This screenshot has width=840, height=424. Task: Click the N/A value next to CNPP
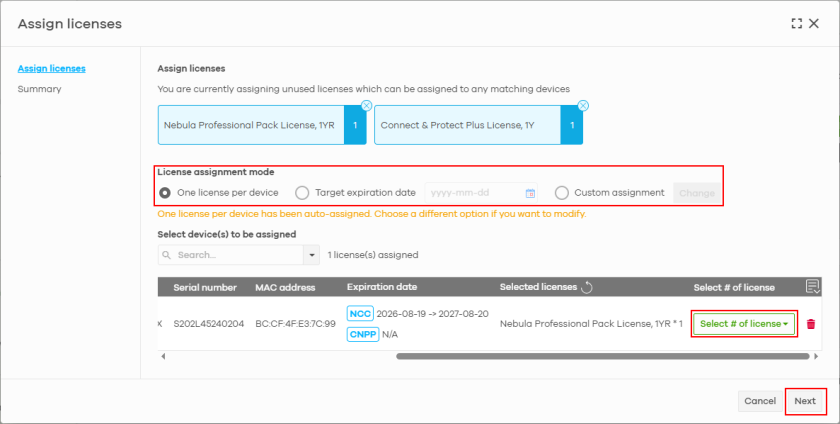390,334
